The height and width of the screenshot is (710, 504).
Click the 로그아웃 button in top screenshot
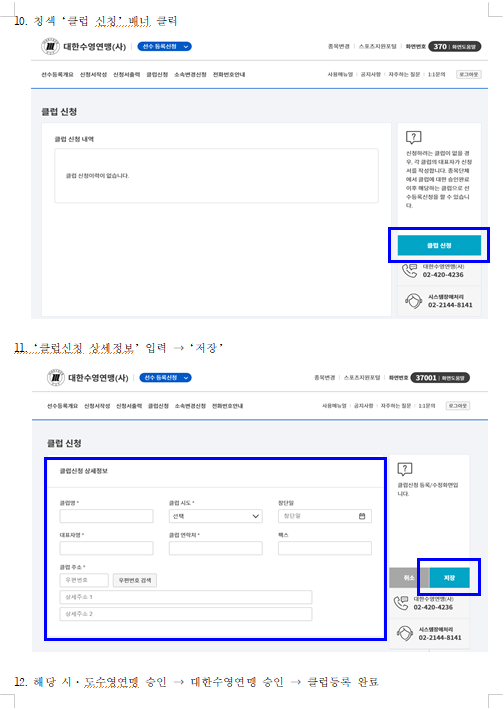point(469,74)
